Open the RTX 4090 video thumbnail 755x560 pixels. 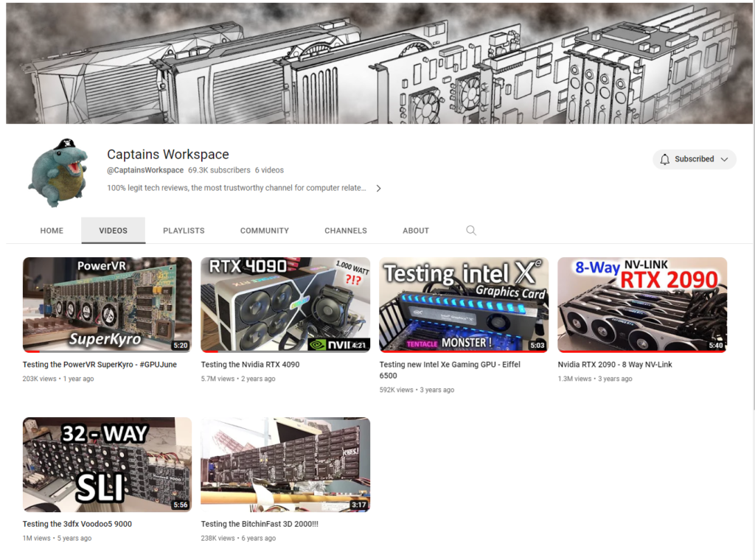click(x=285, y=304)
